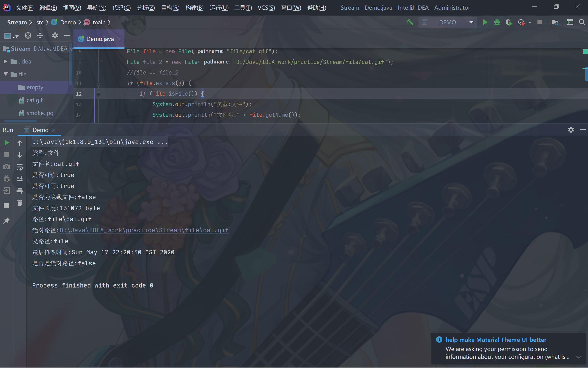
Task: Open the 重构(R) menu
Action: pos(170,8)
